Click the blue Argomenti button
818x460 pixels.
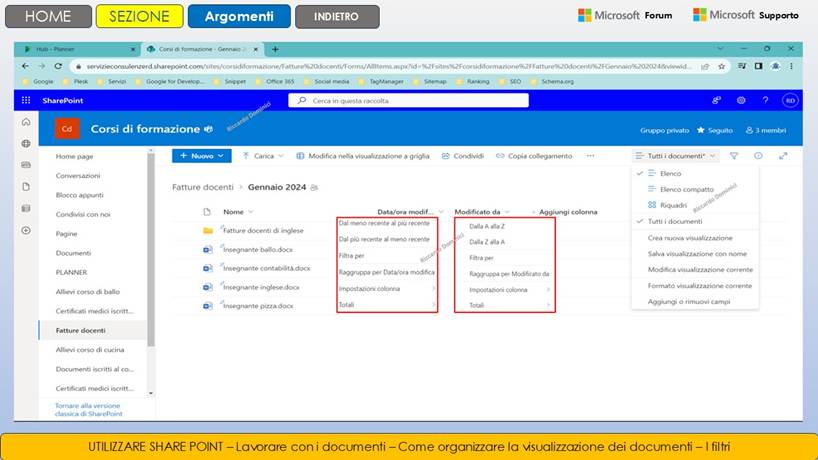pyautogui.click(x=239, y=16)
